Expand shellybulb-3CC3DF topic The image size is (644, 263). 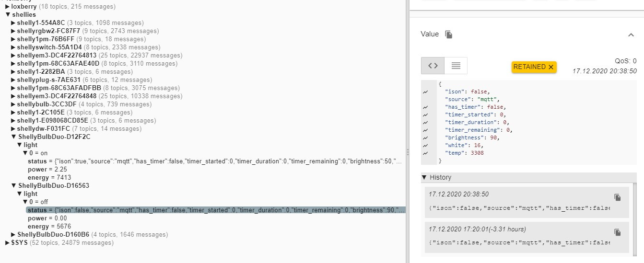point(13,104)
